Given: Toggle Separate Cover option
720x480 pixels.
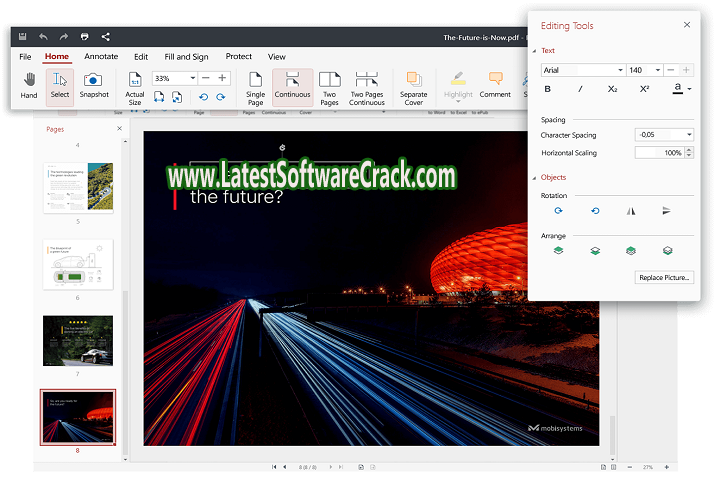Looking at the screenshot, I should (x=413, y=88).
